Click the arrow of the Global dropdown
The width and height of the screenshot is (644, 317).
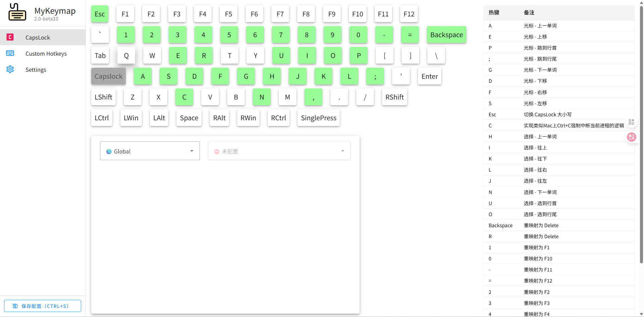[192, 151]
